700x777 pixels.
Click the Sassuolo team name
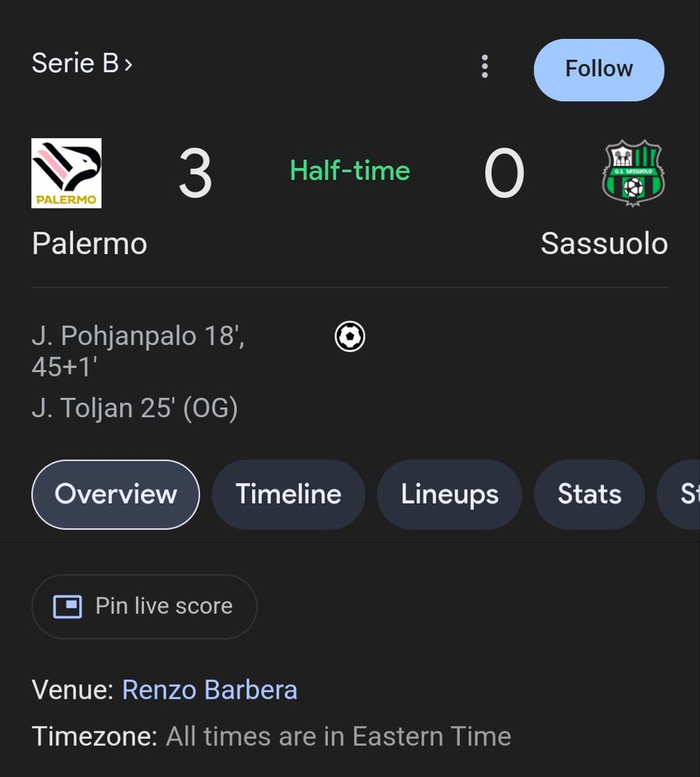click(604, 244)
